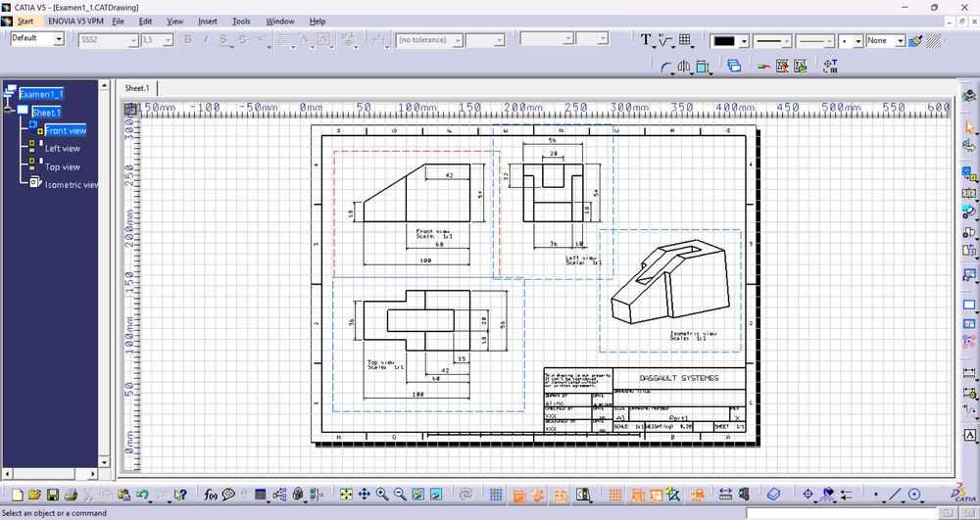Click the paintbrush format painter icon
The height and width of the screenshot is (520, 980).
click(x=915, y=40)
